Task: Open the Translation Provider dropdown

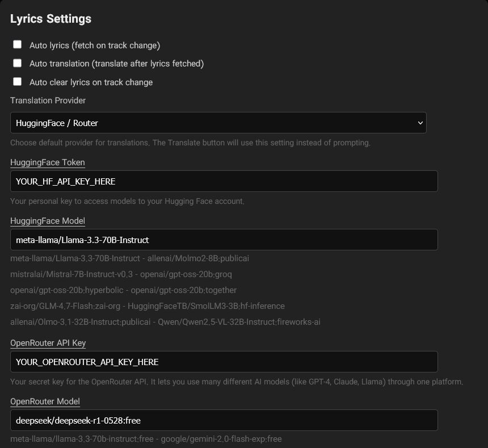Action: pos(218,123)
